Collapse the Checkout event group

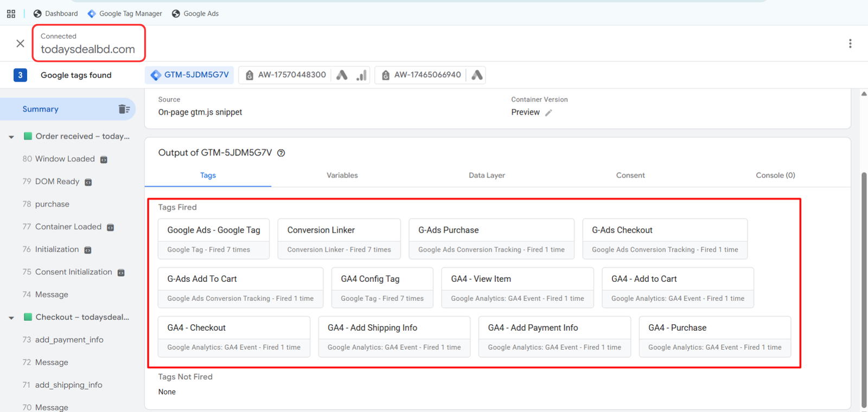coord(11,318)
